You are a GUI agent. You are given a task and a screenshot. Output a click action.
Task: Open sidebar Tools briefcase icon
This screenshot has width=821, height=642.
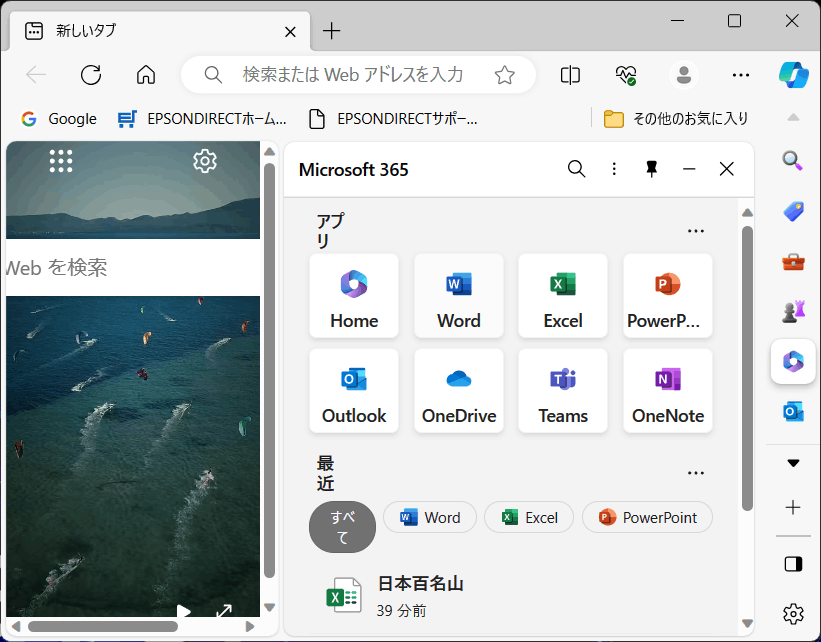point(793,262)
